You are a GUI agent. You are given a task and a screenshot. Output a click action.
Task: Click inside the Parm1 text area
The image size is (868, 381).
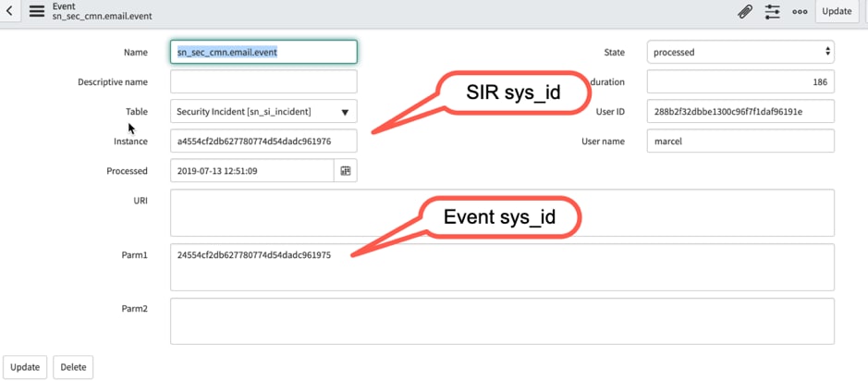pyautogui.click(x=502, y=267)
